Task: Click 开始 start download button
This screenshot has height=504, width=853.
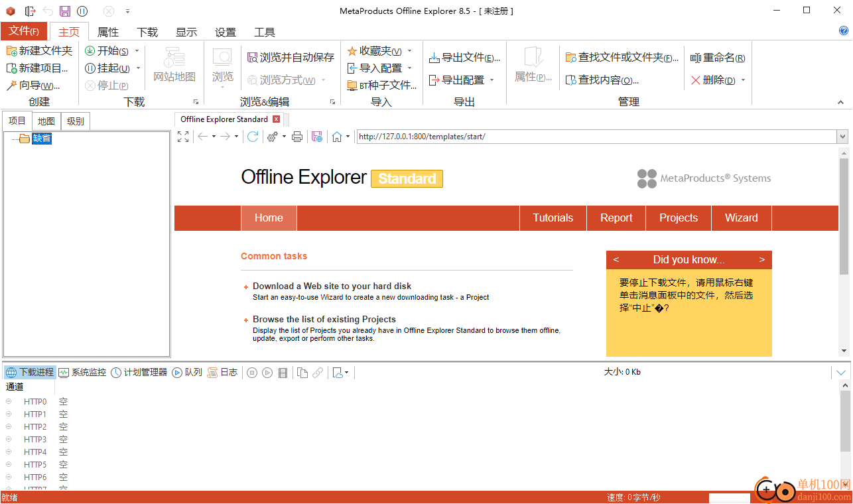Action: [107, 51]
